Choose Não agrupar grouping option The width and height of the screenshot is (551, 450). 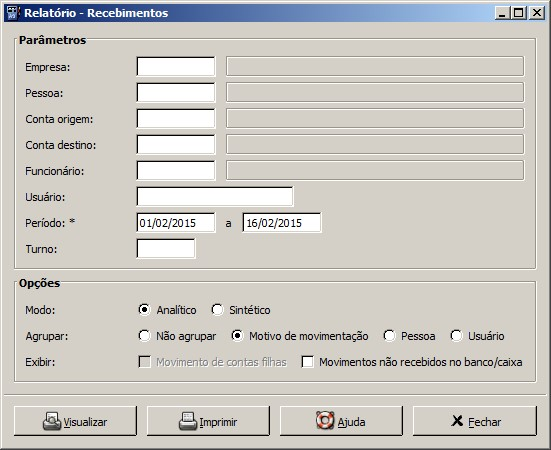144,336
